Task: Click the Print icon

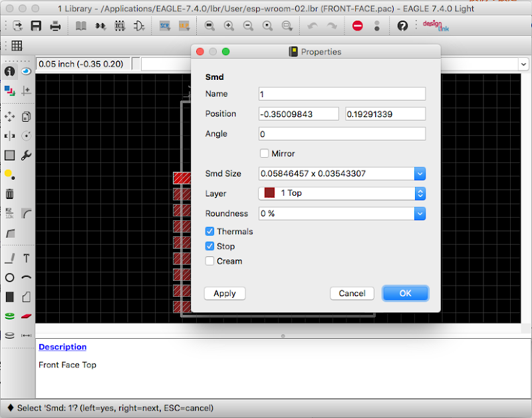Action: 55,26
